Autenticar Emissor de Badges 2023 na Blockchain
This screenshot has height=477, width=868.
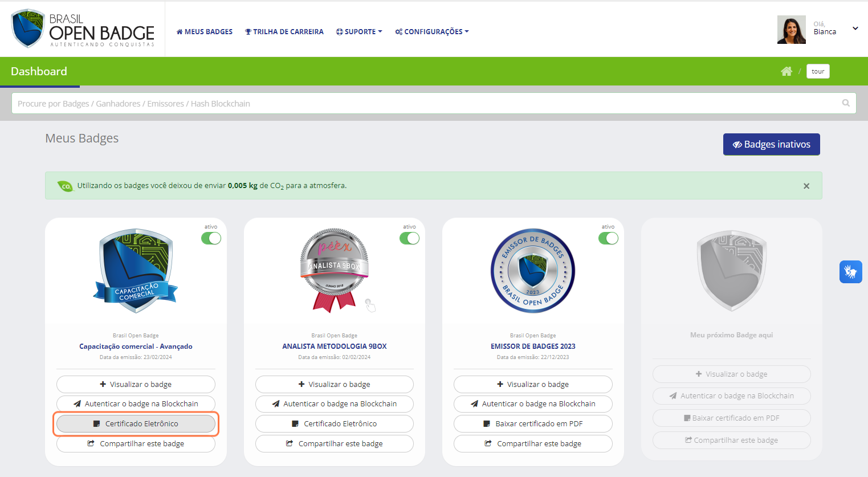pyautogui.click(x=533, y=403)
